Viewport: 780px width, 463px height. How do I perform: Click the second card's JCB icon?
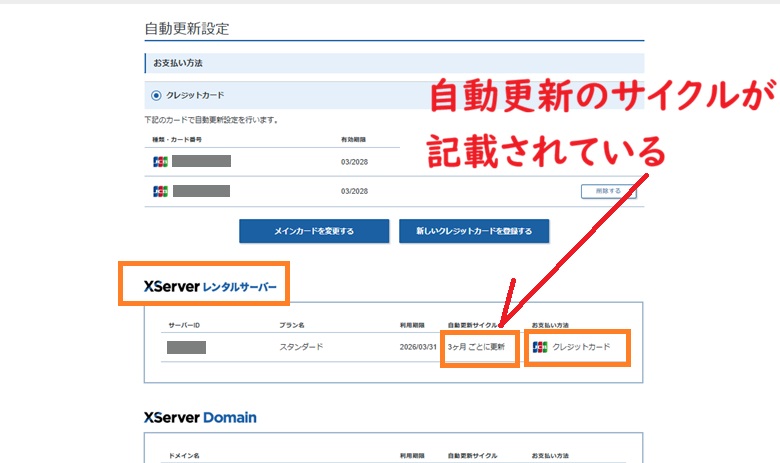point(160,191)
